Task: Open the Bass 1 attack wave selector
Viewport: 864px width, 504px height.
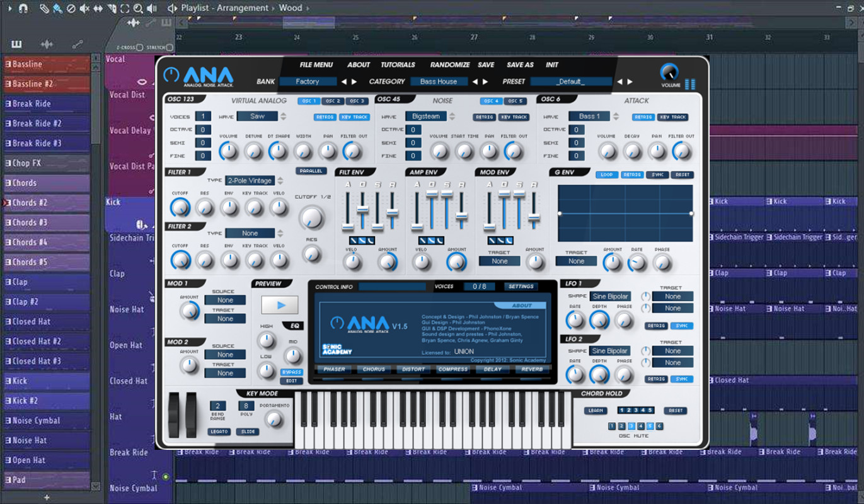Action: (x=589, y=117)
